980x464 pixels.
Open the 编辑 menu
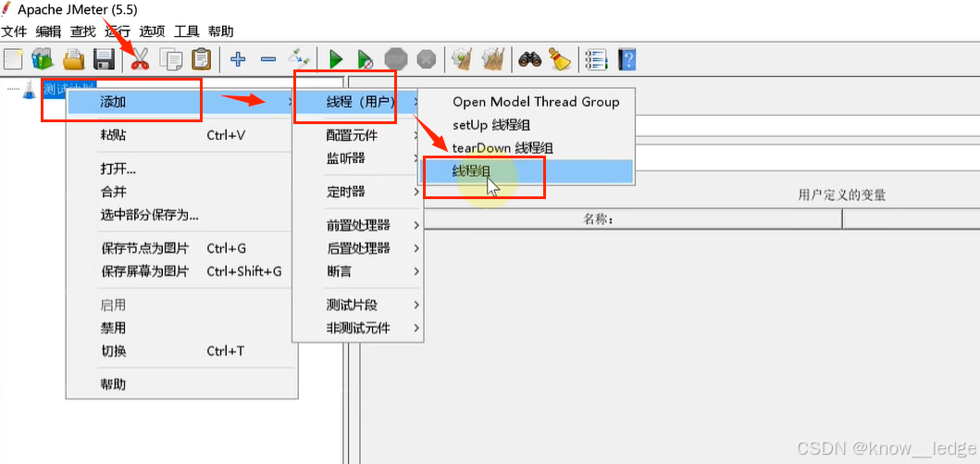(x=49, y=31)
